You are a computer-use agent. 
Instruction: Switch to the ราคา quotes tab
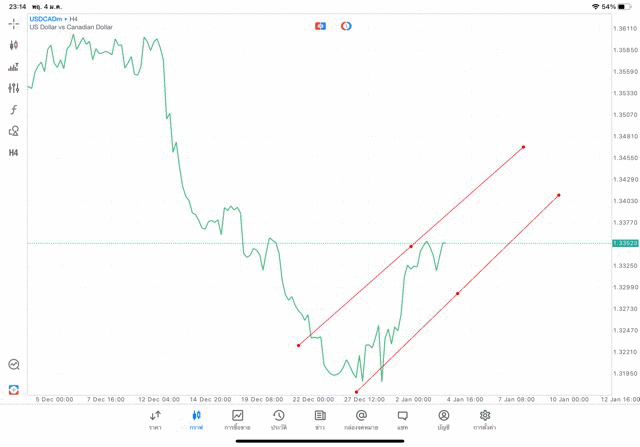(x=155, y=420)
